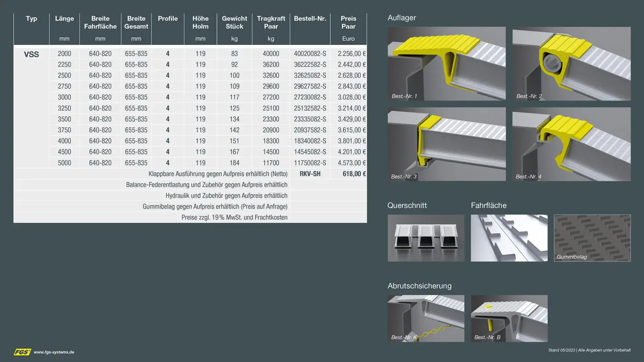Viewport: 644px width, 362px height.
Task: Select the Auflager Best.-Nr. 4 image
Action: tap(571, 144)
